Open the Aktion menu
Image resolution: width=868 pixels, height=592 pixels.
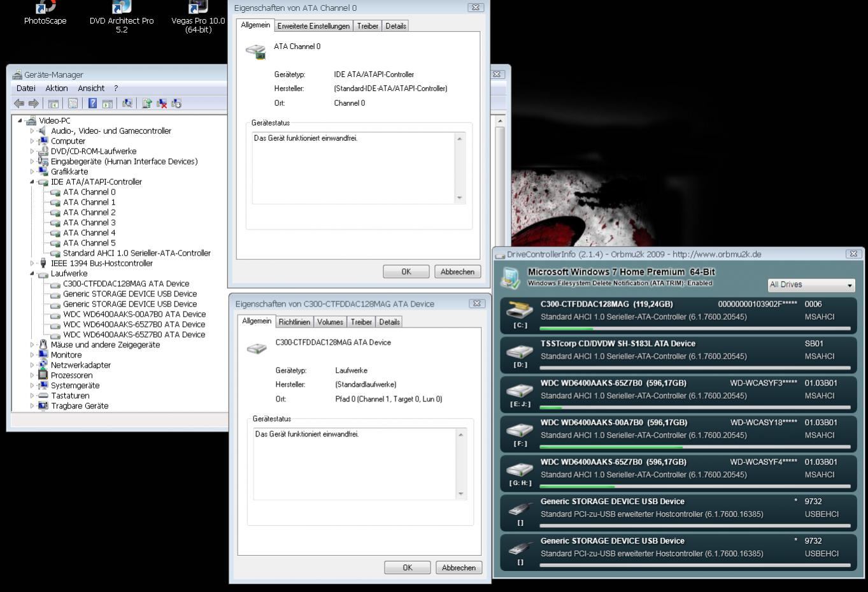click(56, 88)
